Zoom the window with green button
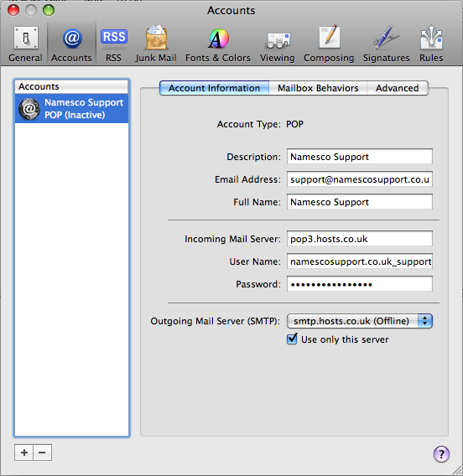This screenshot has width=463, height=476. 49,10
